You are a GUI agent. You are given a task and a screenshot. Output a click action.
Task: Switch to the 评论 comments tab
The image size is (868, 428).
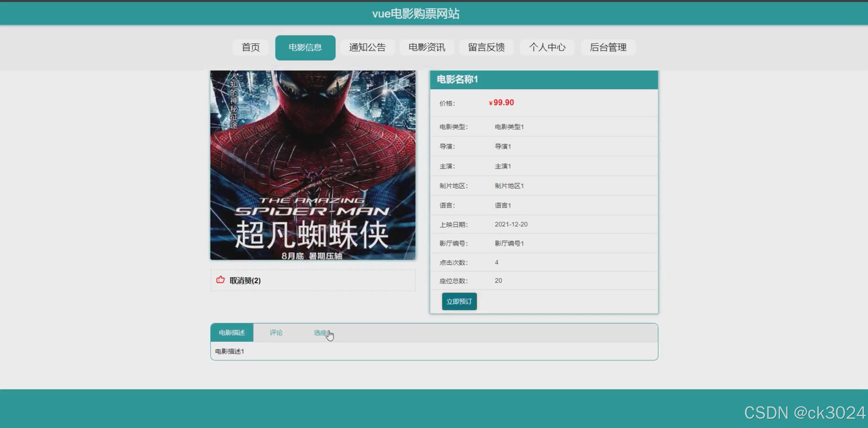pyautogui.click(x=276, y=333)
